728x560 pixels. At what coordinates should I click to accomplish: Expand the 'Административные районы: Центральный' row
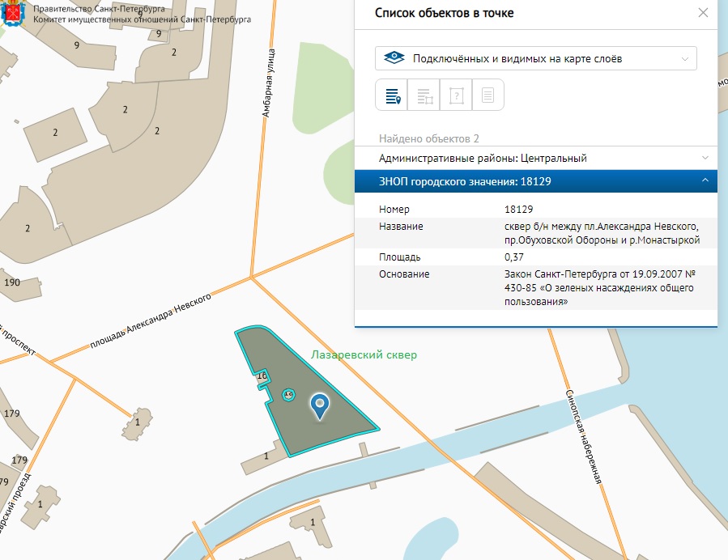point(535,158)
